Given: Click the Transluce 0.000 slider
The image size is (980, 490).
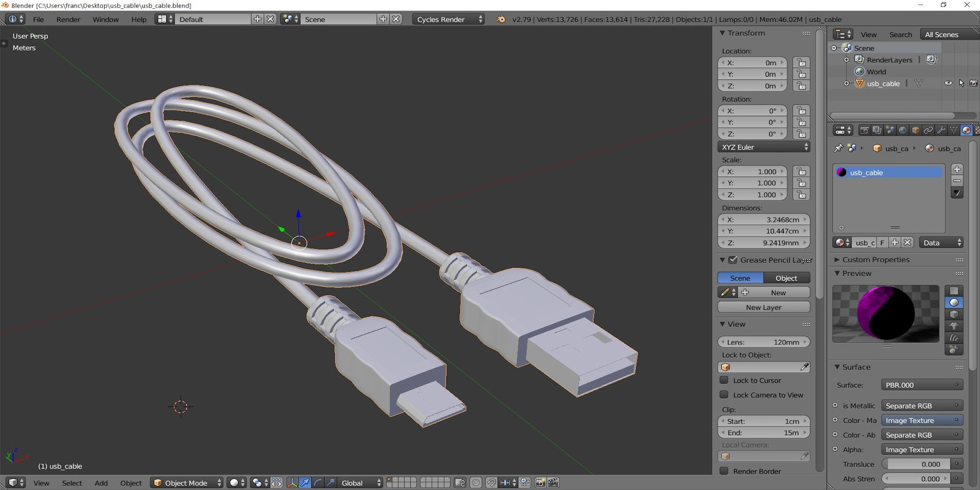Looking at the screenshot, I should pyautogui.click(x=916, y=464).
